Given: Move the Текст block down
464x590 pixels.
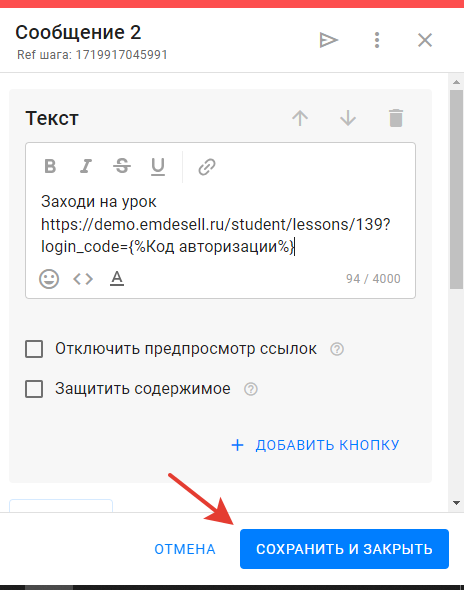Looking at the screenshot, I should 348,118.
